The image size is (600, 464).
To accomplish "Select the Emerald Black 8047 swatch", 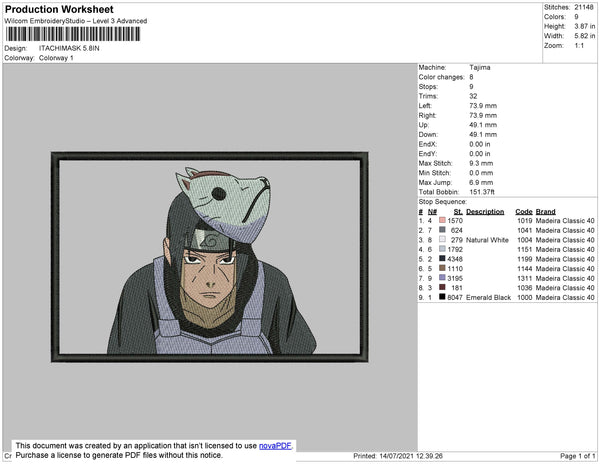I will point(442,297).
